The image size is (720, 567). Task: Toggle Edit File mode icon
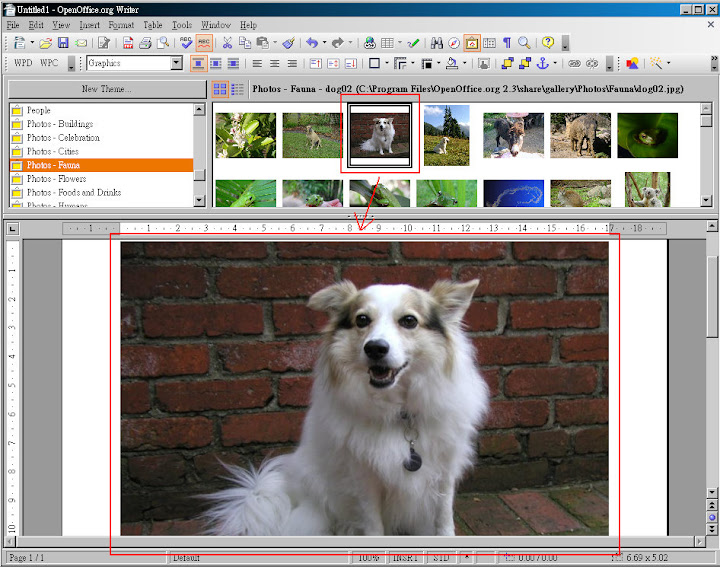click(104, 43)
